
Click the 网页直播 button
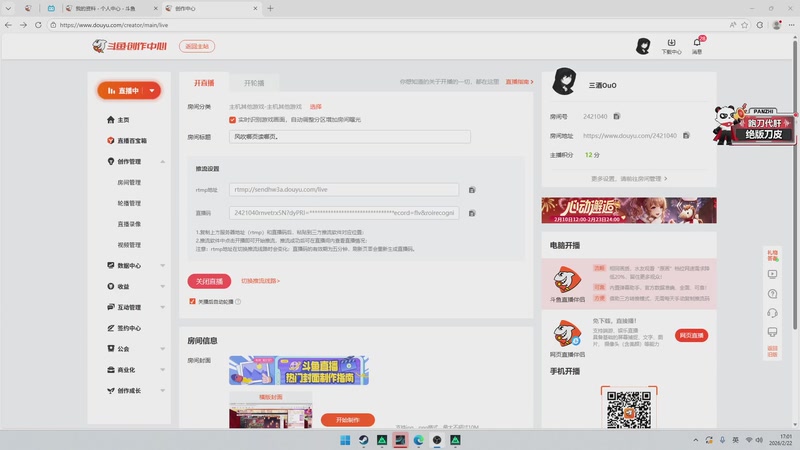point(691,335)
